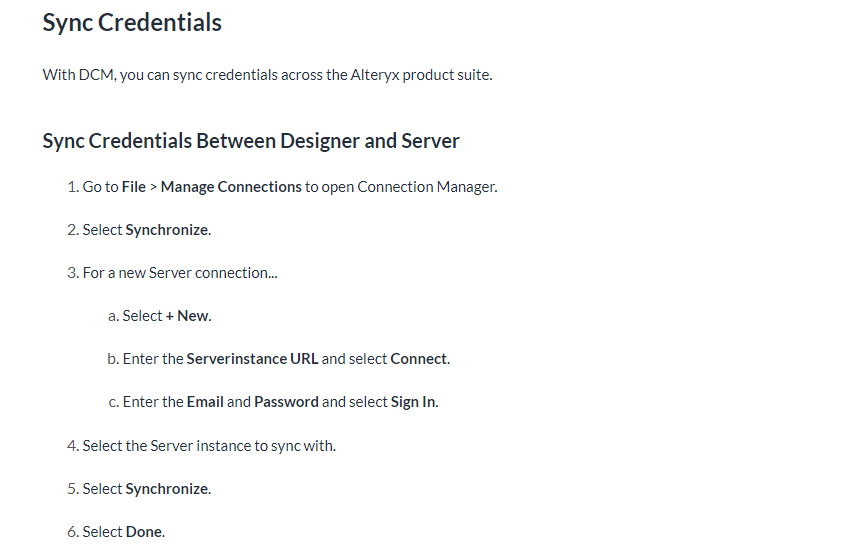Click the word "Select" in sub-step a

pos(142,316)
